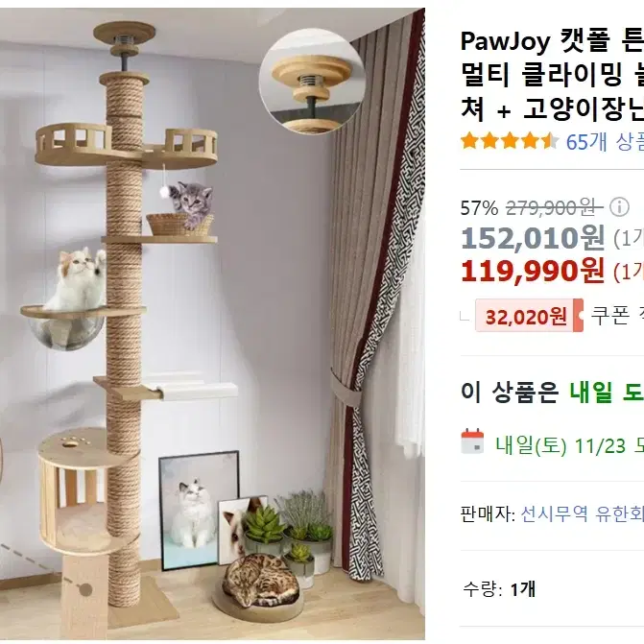Click the struck-through 279,900원 original price
The height and width of the screenshot is (644, 644).
554,207
